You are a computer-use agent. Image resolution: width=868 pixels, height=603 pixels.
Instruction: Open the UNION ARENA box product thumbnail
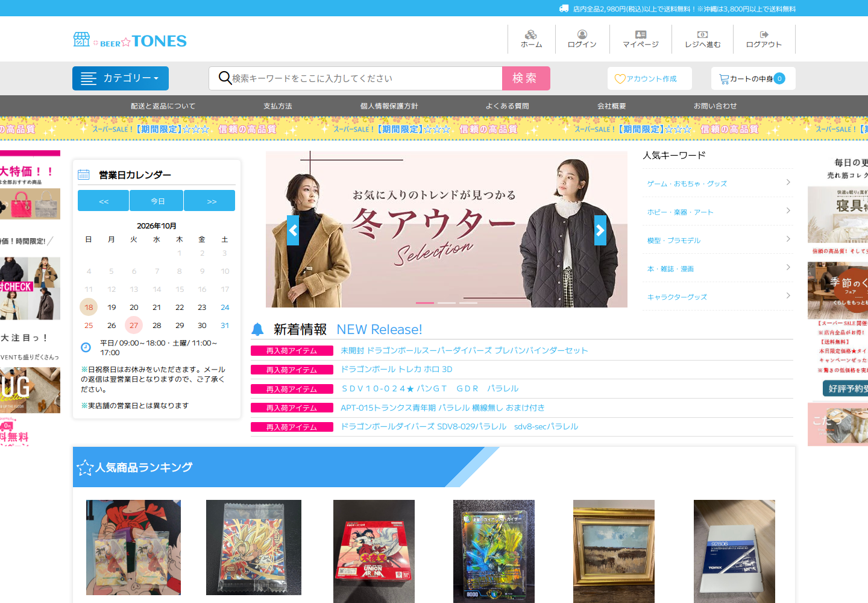[x=374, y=551]
